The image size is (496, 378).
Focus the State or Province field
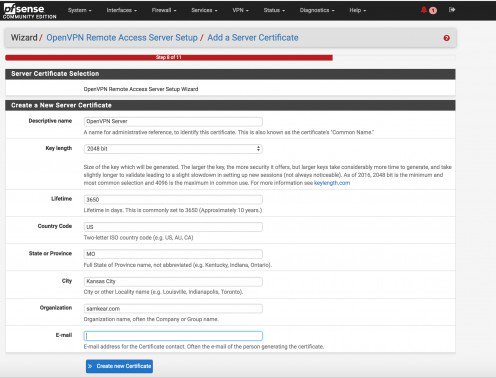[173, 254]
